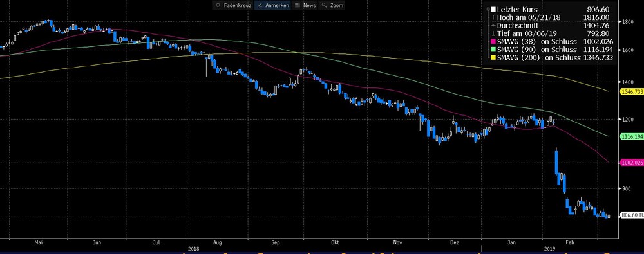Click the Okt month label on time axis
Screen dimensions: 644x254
pyautogui.click(x=335, y=243)
